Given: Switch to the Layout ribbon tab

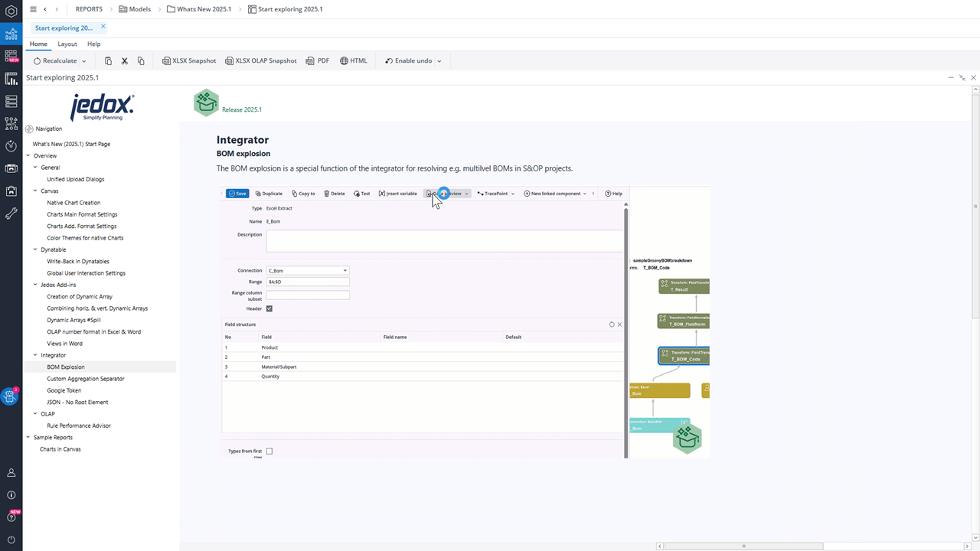Looking at the screenshot, I should [67, 44].
